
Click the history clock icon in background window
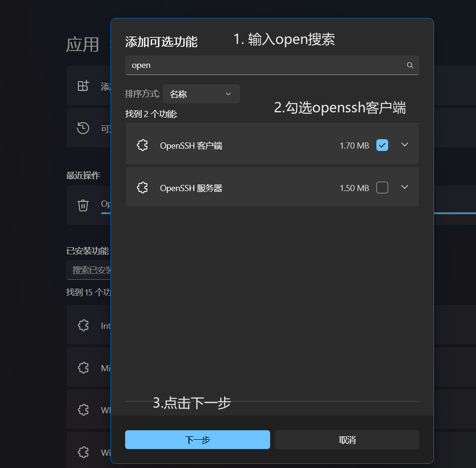[83, 128]
